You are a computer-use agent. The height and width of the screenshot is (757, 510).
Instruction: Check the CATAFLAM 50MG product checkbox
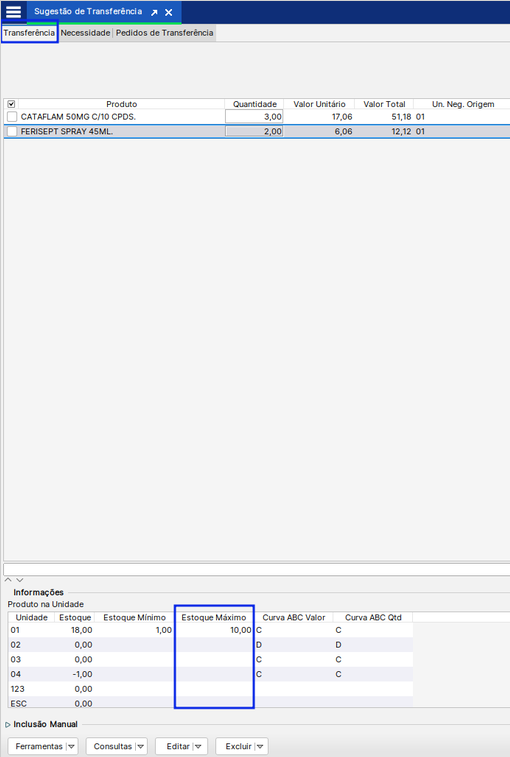tap(12, 117)
